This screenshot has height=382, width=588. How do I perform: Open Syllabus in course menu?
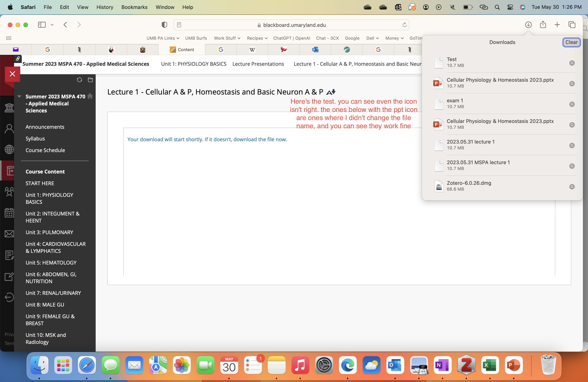[x=35, y=138]
